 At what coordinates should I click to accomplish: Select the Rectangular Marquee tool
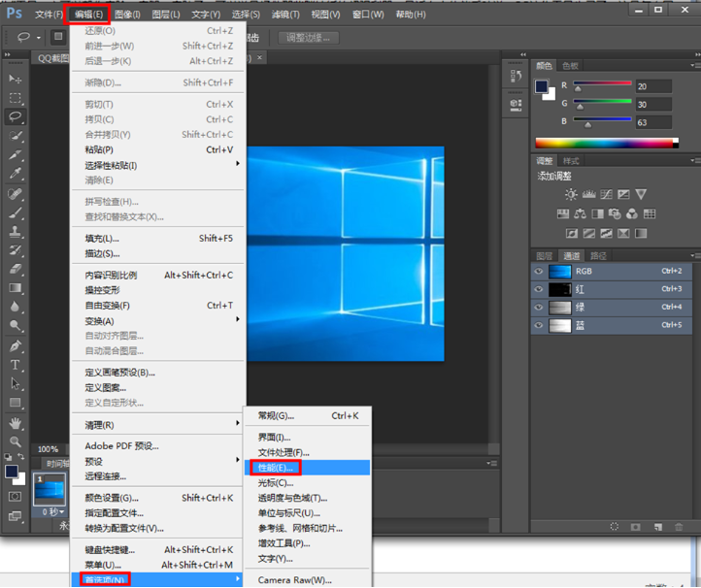pyautogui.click(x=15, y=98)
